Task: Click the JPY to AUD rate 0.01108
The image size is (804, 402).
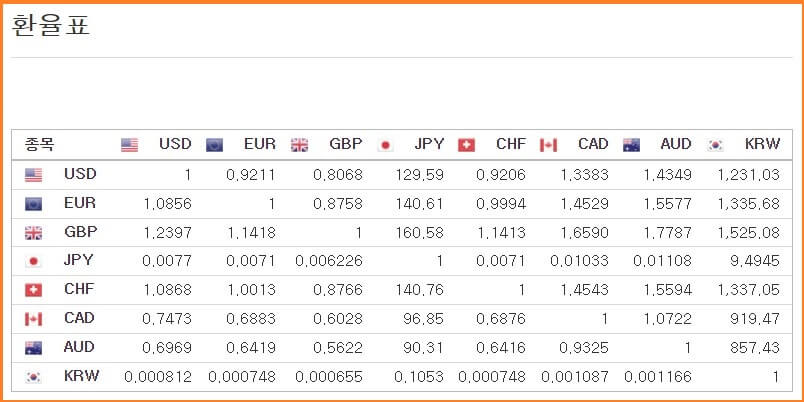Action: click(x=662, y=262)
